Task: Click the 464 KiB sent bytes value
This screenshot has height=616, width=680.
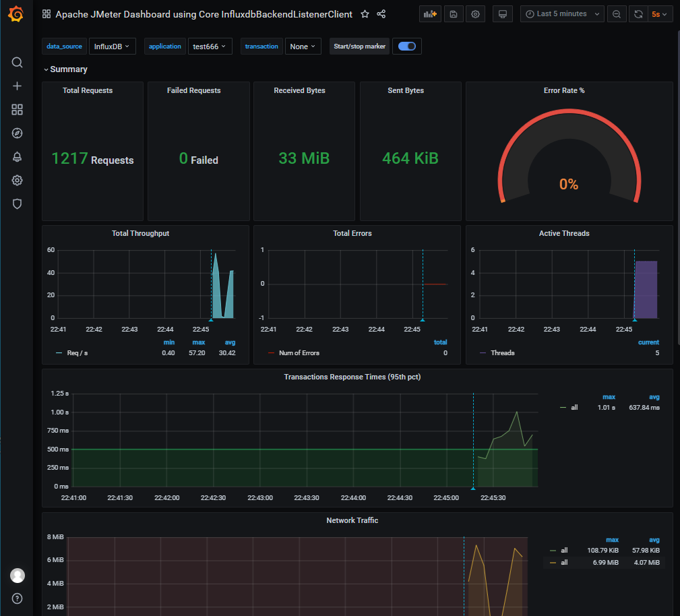Action: point(410,158)
